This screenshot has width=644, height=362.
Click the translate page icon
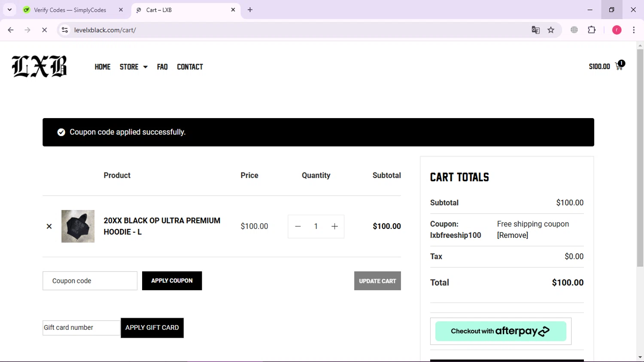click(535, 30)
